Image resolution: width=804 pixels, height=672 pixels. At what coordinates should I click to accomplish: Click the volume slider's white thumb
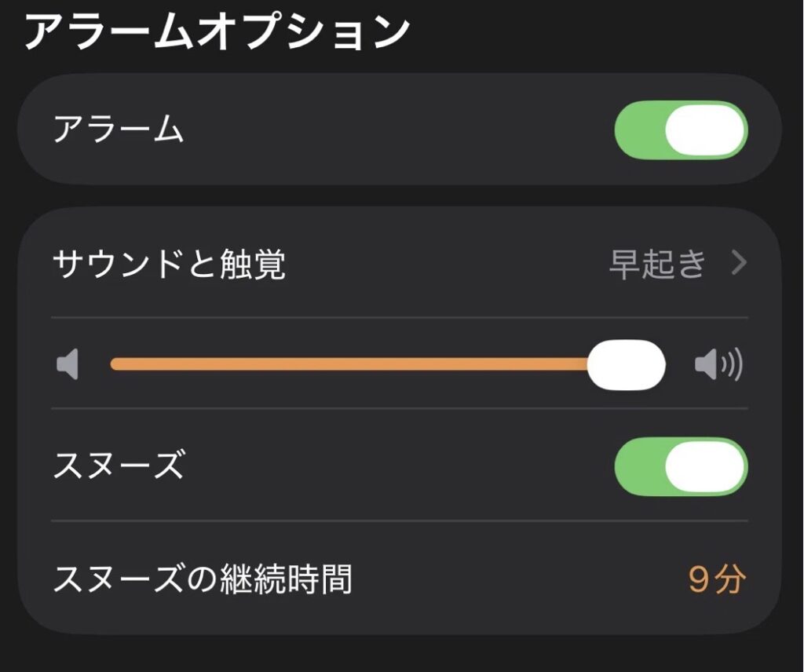pyautogui.click(x=627, y=364)
